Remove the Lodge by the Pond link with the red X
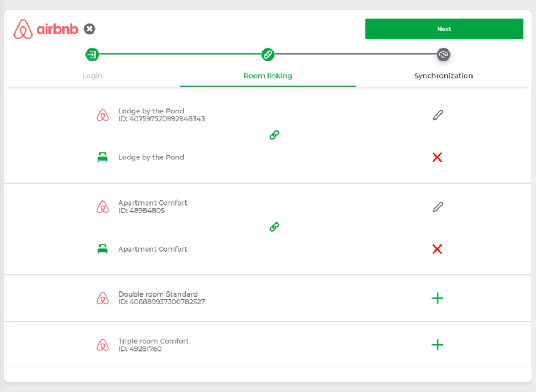The height and width of the screenshot is (392, 536). (437, 157)
